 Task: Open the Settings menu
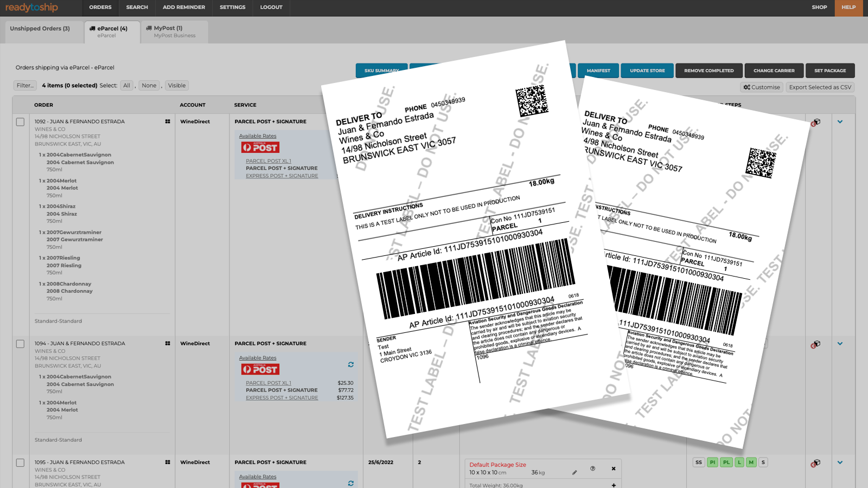click(x=233, y=8)
